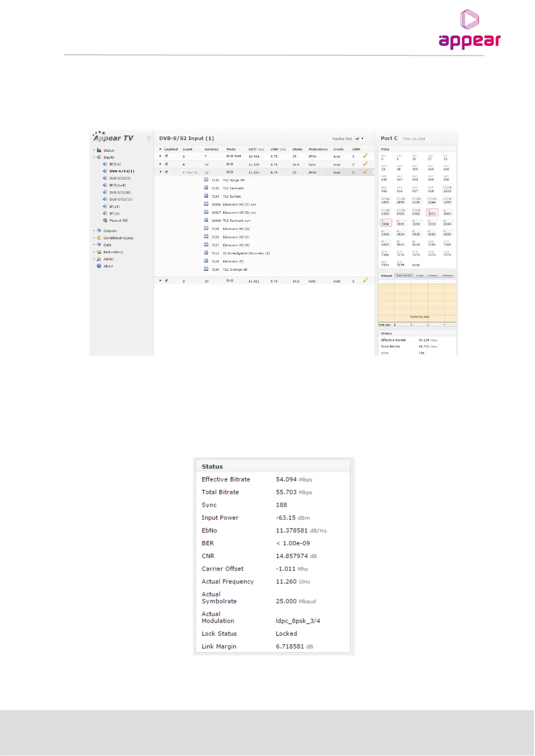The height and width of the screenshot is (756, 535).
Task: Collapse input row C Thor
Action: coord(160,172)
